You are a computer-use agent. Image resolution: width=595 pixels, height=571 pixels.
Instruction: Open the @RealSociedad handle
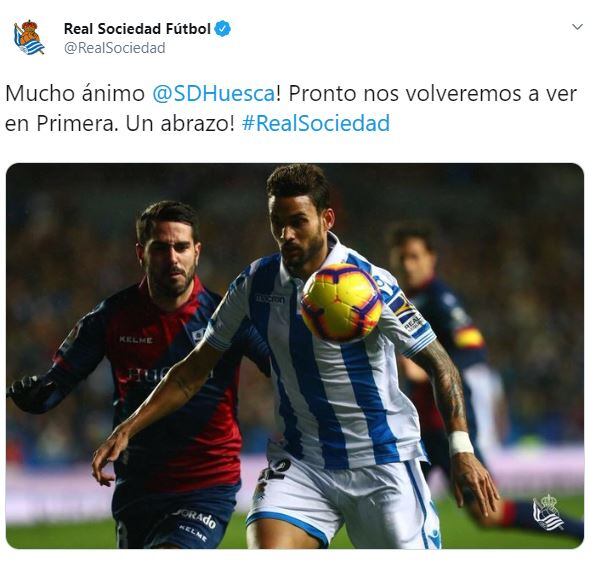click(x=115, y=48)
